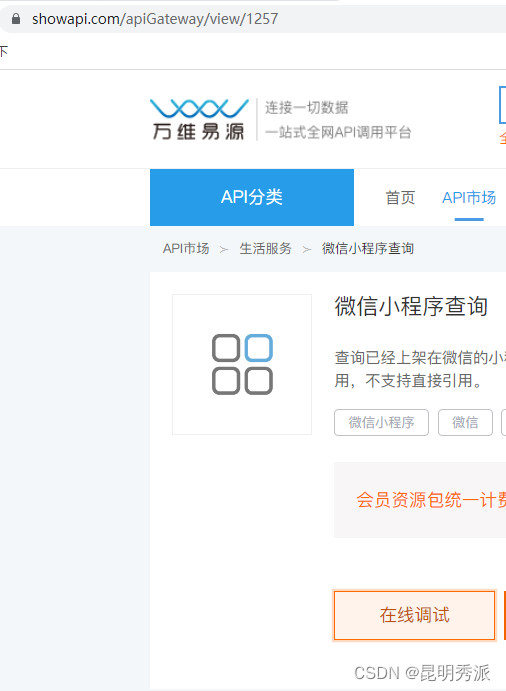Click the 会员资源包统一计费 orange text

431,500
